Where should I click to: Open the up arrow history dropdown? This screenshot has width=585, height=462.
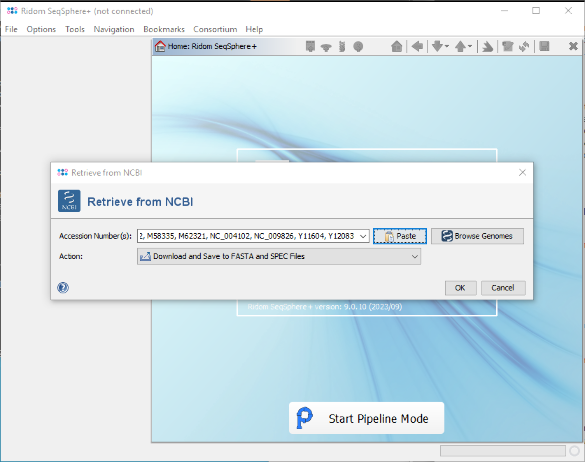point(470,47)
